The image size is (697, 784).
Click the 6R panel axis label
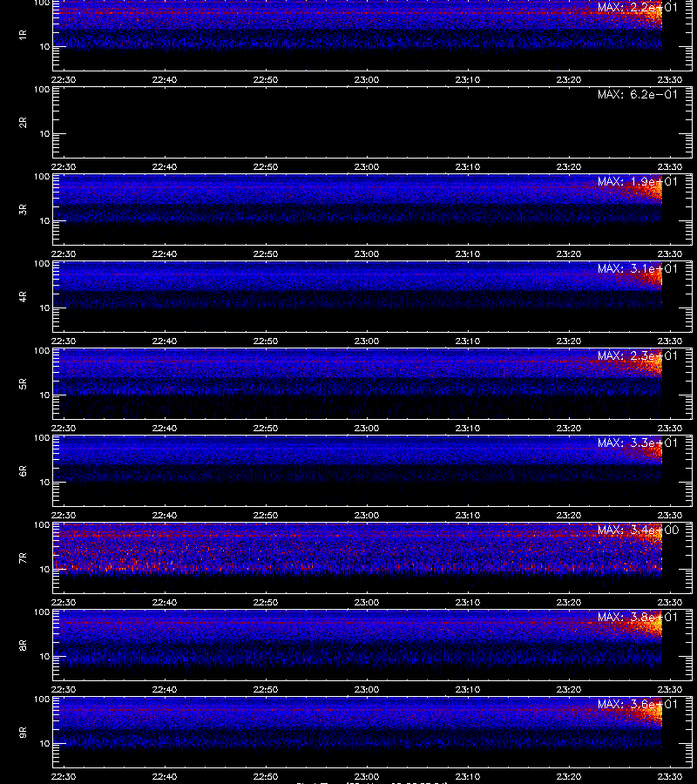[x=23, y=470]
